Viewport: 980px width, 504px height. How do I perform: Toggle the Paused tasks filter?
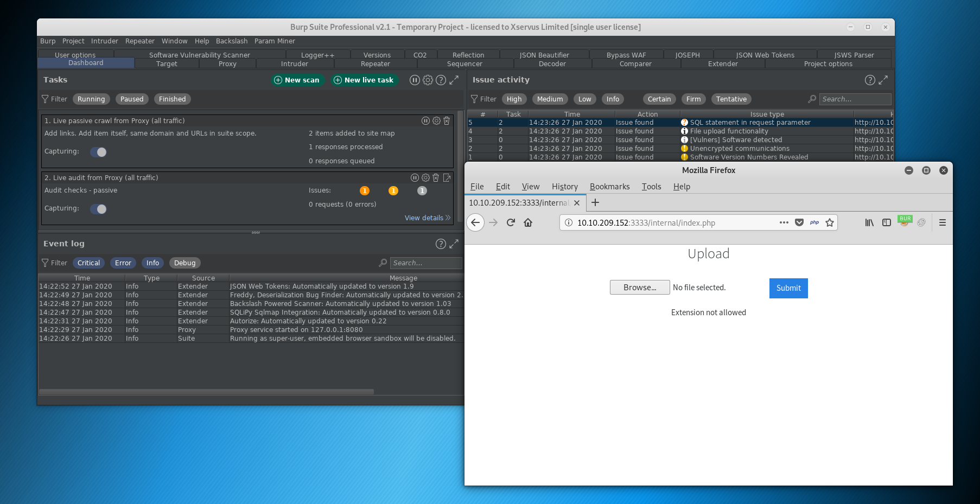coord(132,99)
